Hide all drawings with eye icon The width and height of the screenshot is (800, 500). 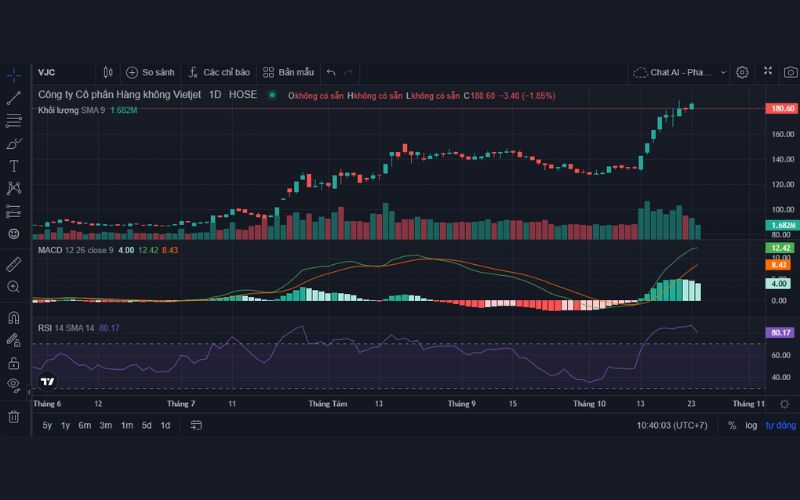(14, 383)
